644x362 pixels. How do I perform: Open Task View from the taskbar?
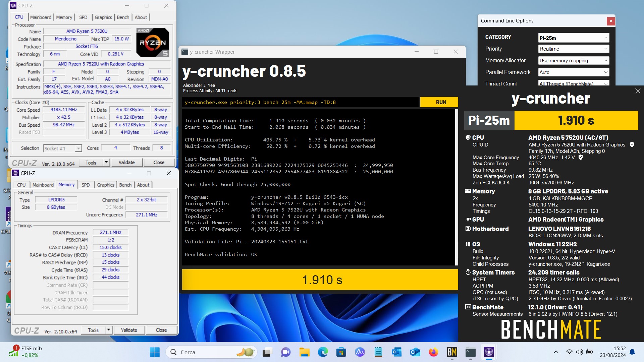point(267,352)
